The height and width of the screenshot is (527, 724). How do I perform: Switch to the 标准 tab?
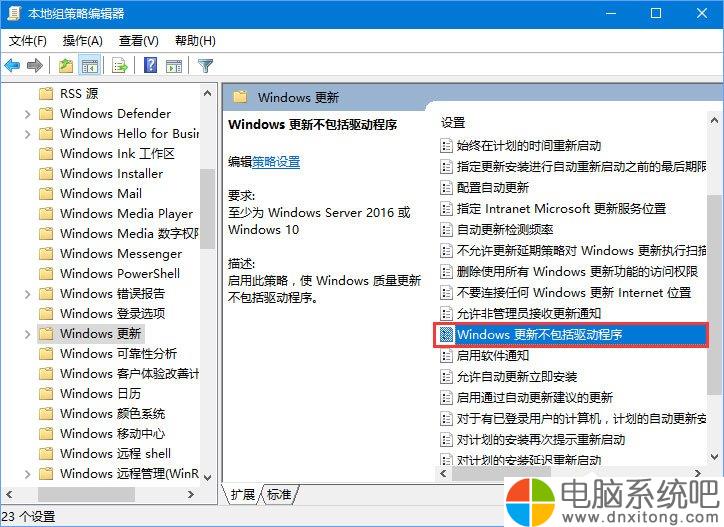[279, 495]
